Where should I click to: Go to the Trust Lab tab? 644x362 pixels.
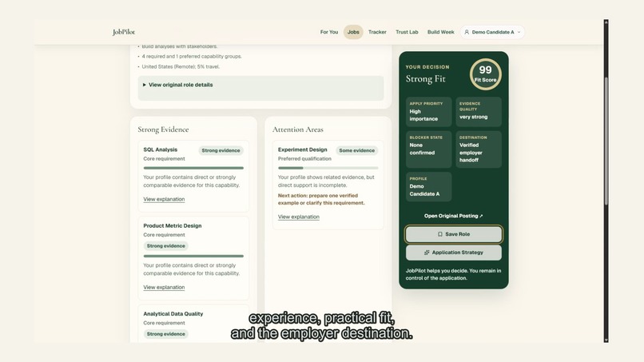coord(407,32)
